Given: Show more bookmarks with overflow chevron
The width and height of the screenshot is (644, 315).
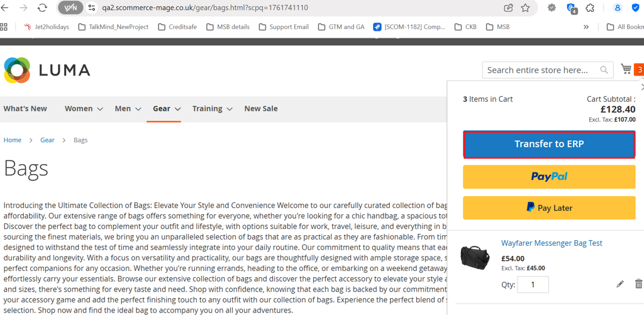Looking at the screenshot, I should tap(586, 27).
